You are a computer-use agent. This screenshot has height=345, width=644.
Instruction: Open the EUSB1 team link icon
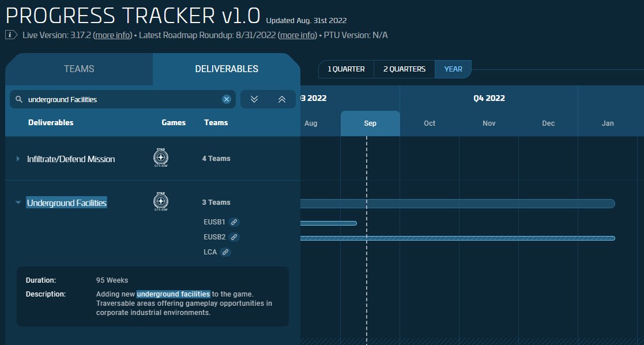(x=234, y=222)
